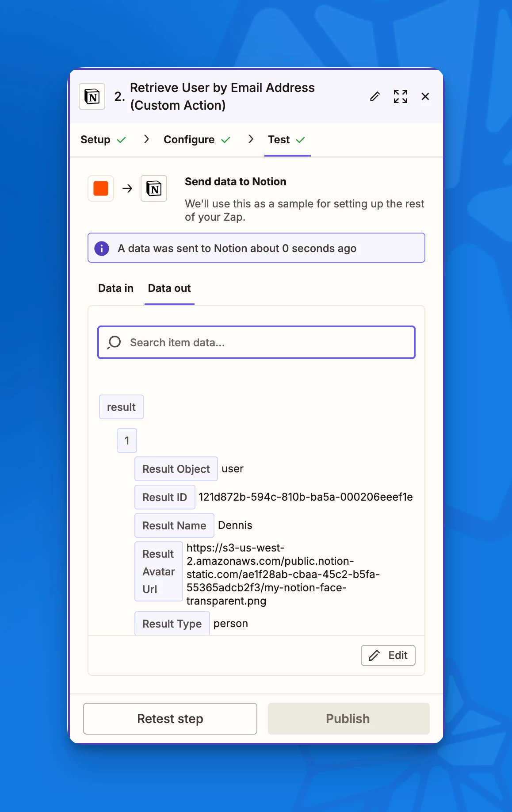Click the name value 'Dennis'
The height and width of the screenshot is (812, 512).
click(235, 525)
